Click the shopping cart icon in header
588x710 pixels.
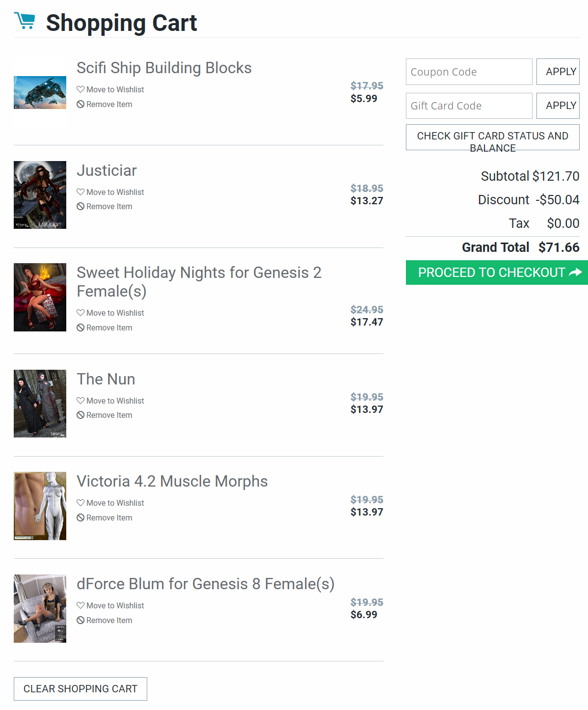coord(25,21)
